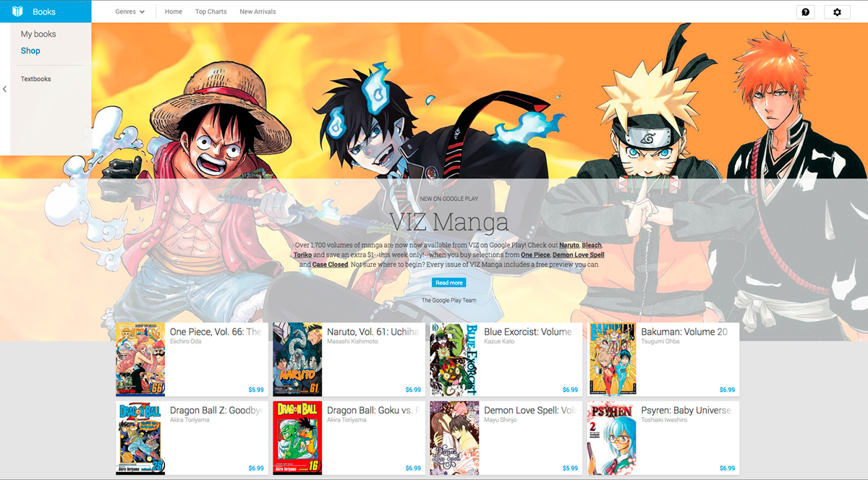Viewport: 868px width, 480px height.
Task: Follow the Bleach link in the description
Action: pos(592,245)
